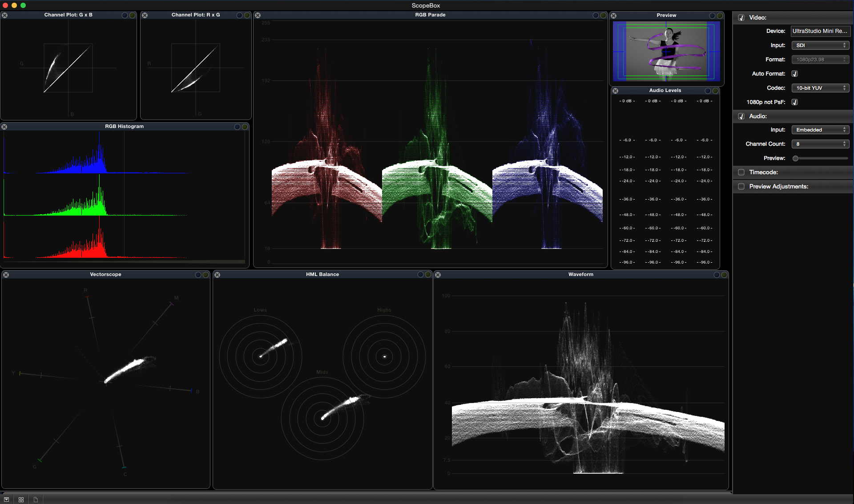The image size is (854, 504).
Task: Click the blue circle icon on Waveform header
Action: pos(716,275)
